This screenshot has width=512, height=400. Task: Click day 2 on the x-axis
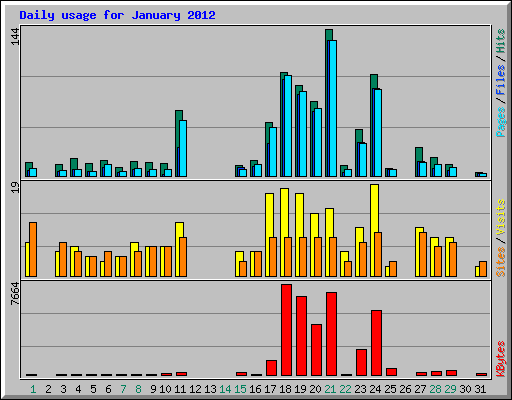[48, 389]
